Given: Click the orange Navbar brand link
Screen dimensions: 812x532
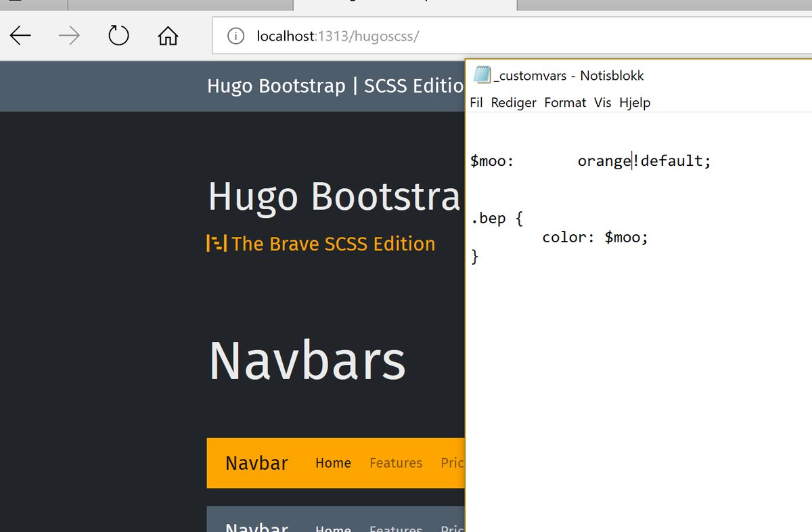Looking at the screenshot, I should pos(256,463).
